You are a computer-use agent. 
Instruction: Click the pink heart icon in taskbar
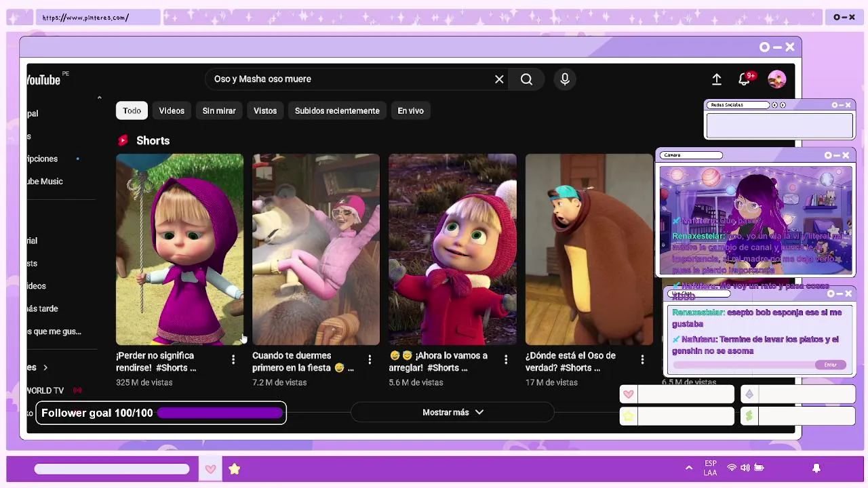[210, 469]
